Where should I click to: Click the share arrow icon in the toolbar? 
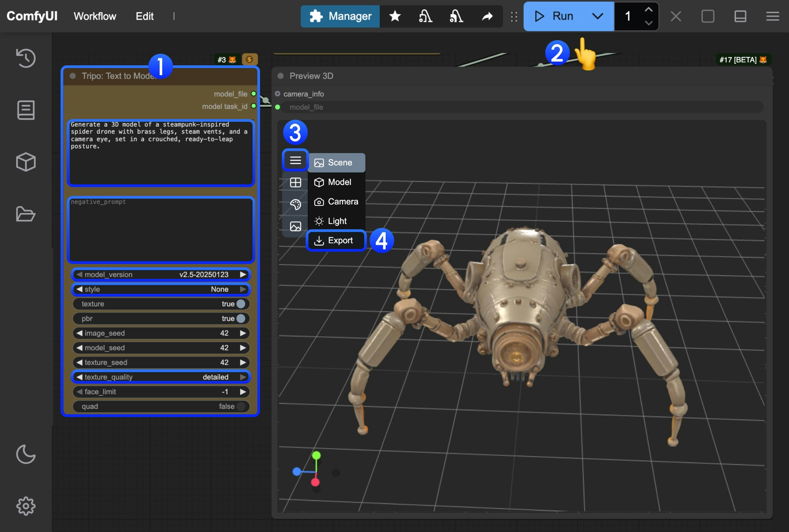[487, 16]
